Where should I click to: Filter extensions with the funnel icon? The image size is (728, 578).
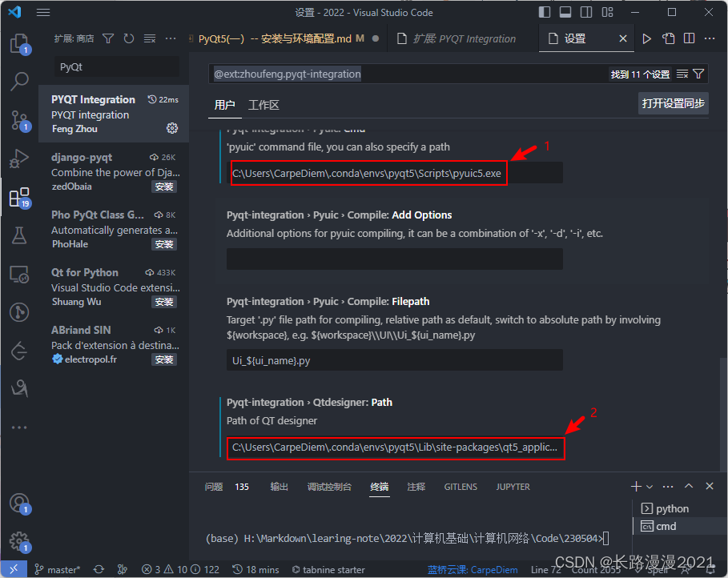(x=108, y=38)
